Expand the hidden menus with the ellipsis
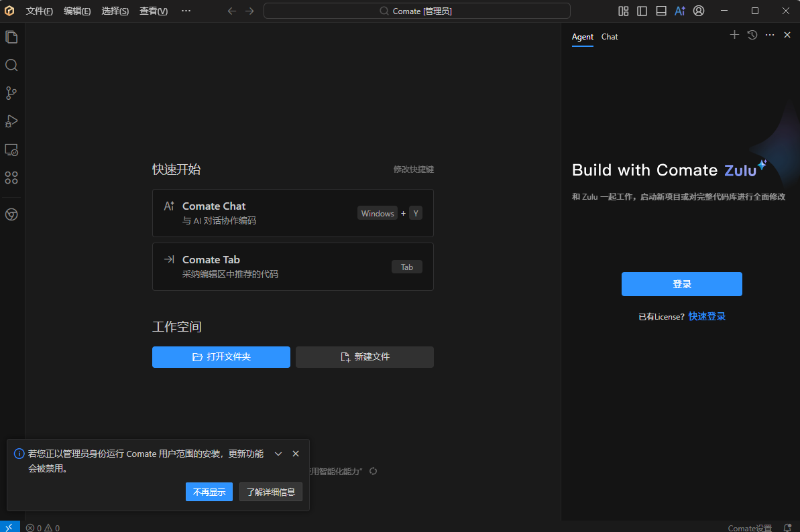This screenshot has height=532, width=800. pyautogui.click(x=186, y=11)
